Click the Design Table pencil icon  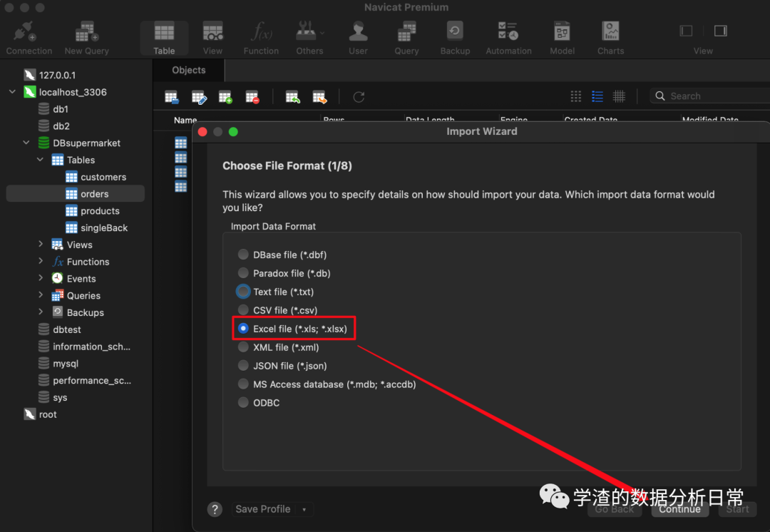tap(199, 97)
